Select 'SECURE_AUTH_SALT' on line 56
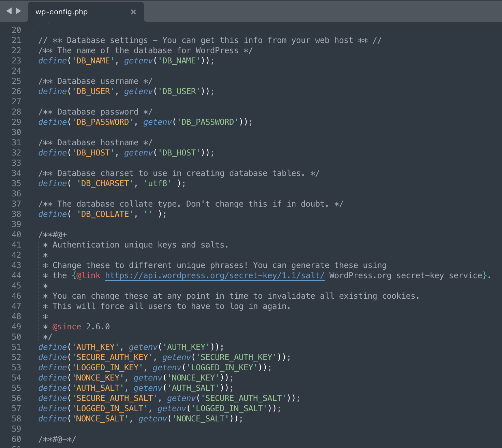502x448 pixels. [x=113, y=398]
